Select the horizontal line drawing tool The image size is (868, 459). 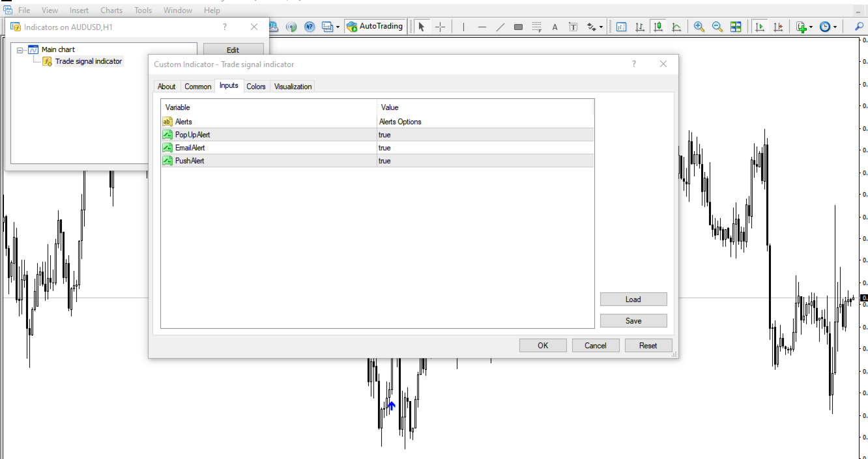coord(482,27)
